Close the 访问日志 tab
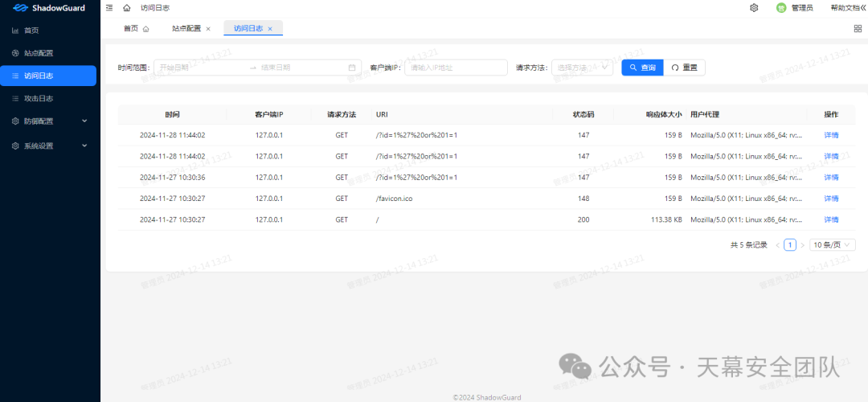 270,29
